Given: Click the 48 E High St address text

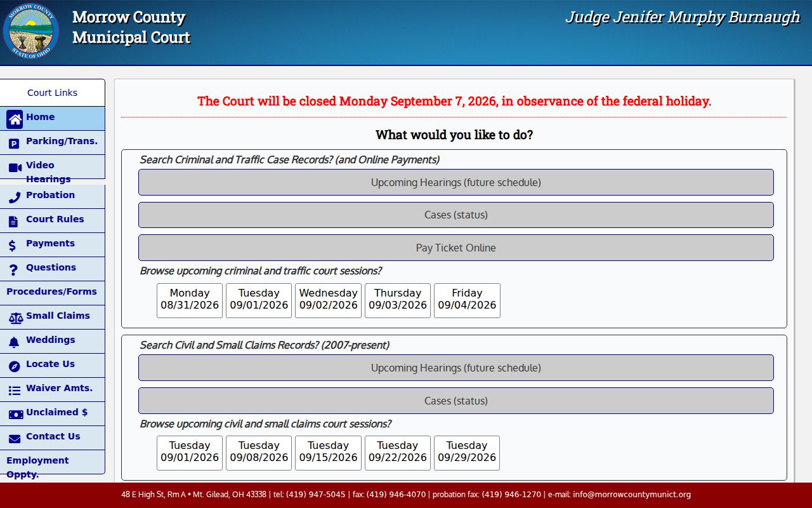Looking at the screenshot, I should pyautogui.click(x=193, y=495).
